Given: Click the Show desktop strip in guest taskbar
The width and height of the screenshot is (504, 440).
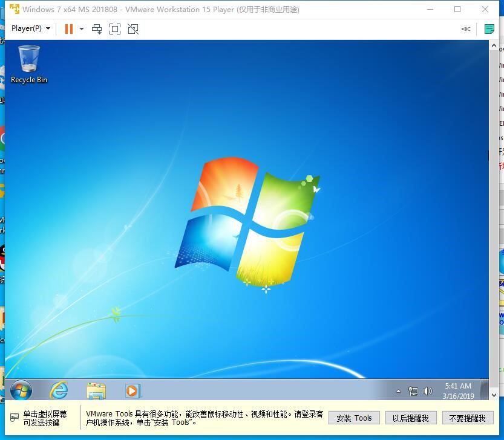Looking at the screenshot, I should (484, 390).
